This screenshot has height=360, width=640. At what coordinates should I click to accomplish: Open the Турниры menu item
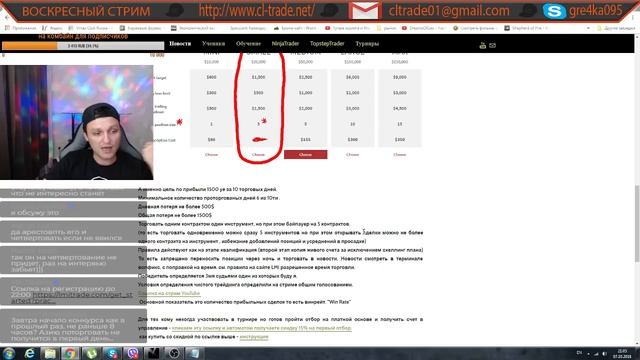(x=367, y=43)
